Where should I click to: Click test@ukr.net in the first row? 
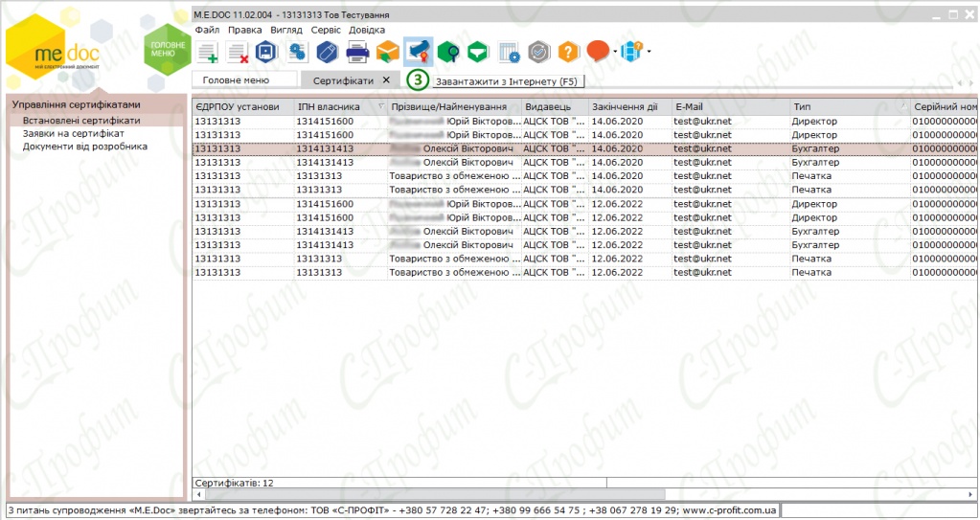click(x=702, y=122)
